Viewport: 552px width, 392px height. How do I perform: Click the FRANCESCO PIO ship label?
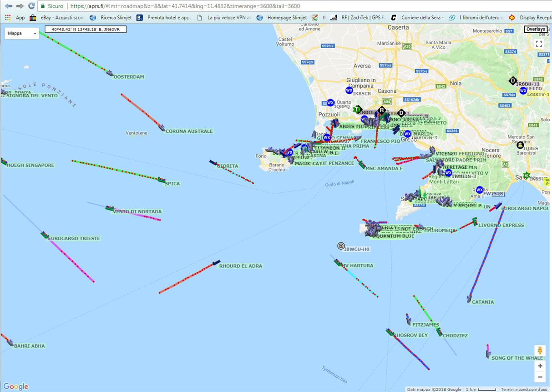[x=380, y=141]
